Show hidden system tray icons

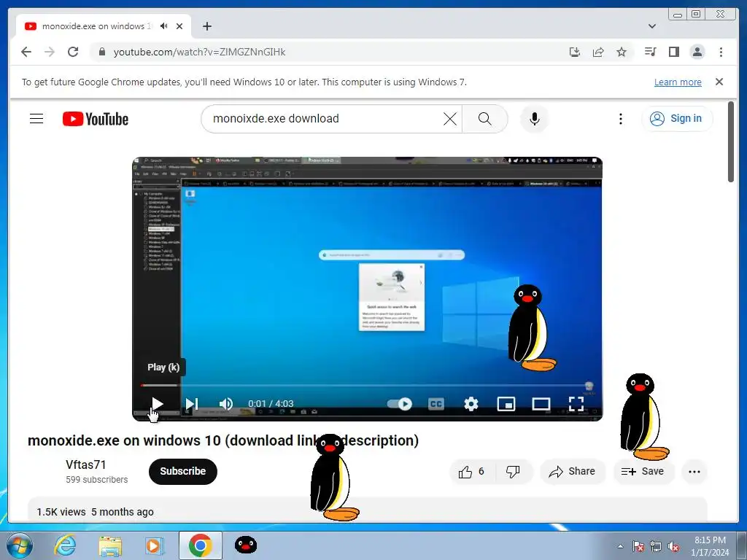[x=620, y=546]
